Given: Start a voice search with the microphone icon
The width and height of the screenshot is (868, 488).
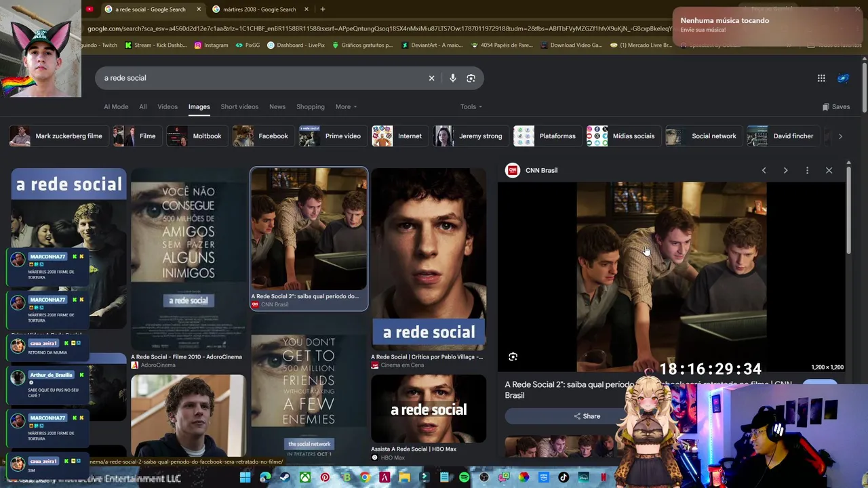Looking at the screenshot, I should pyautogui.click(x=453, y=78).
